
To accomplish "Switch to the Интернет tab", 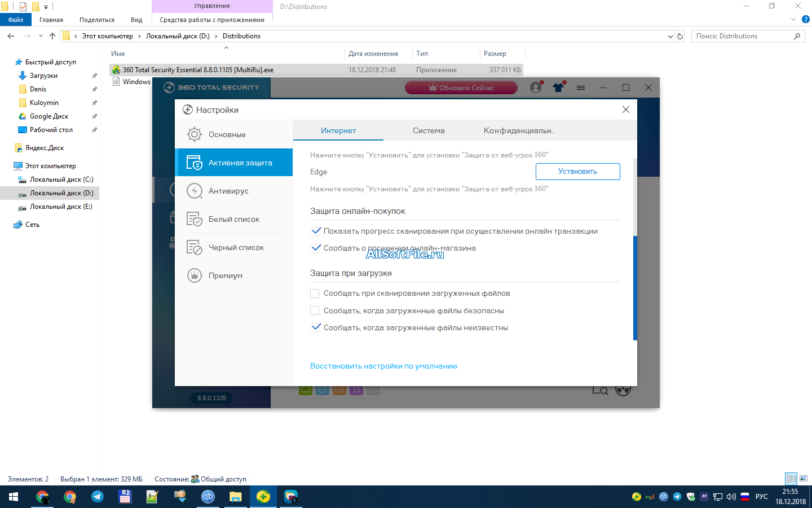I will click(x=338, y=130).
